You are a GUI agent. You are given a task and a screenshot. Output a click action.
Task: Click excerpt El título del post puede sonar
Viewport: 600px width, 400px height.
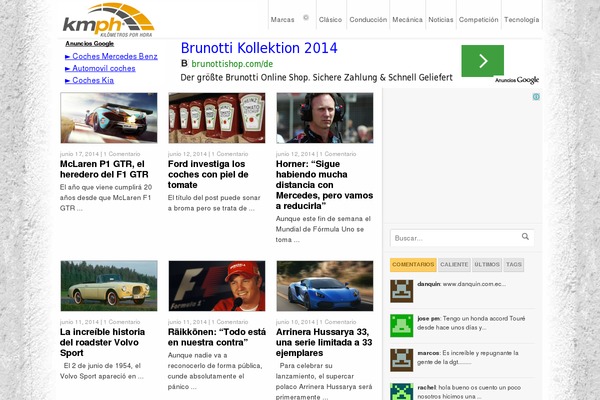click(x=214, y=203)
